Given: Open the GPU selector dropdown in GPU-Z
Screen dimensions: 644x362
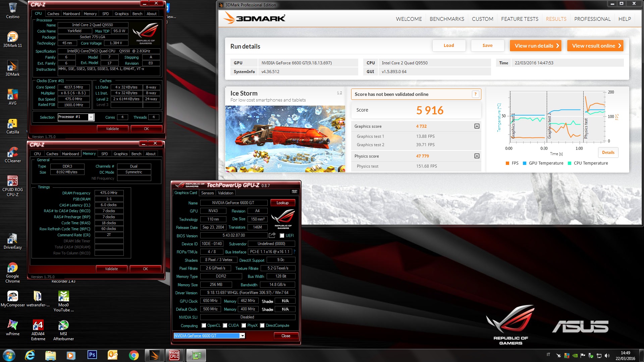Looking at the screenshot, I should 242,336.
